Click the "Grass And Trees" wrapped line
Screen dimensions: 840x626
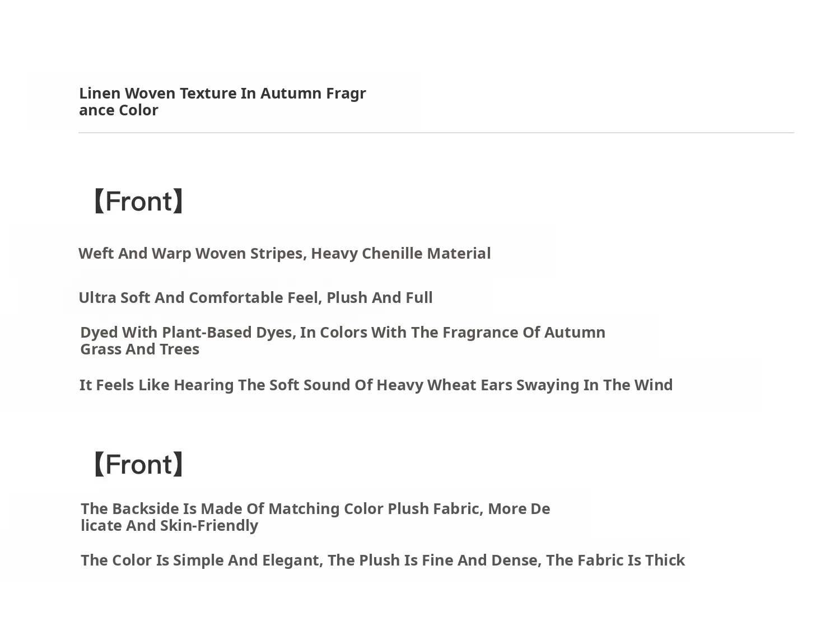[x=139, y=349]
